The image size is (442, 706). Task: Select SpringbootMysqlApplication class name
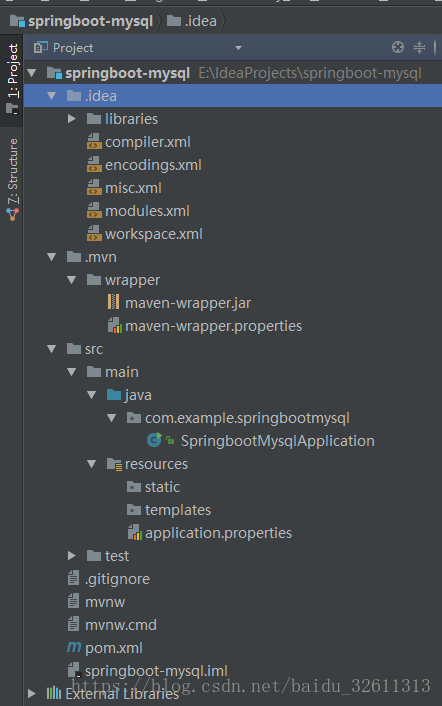pyautogui.click(x=278, y=440)
